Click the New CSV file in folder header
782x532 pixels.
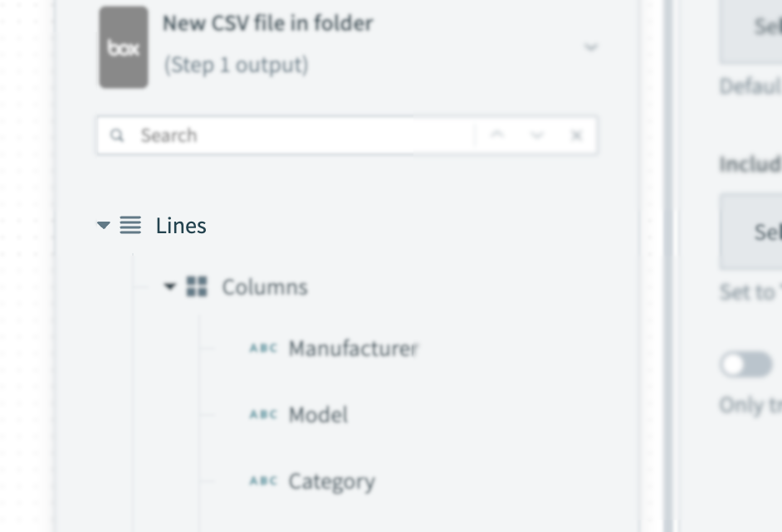tap(267, 23)
